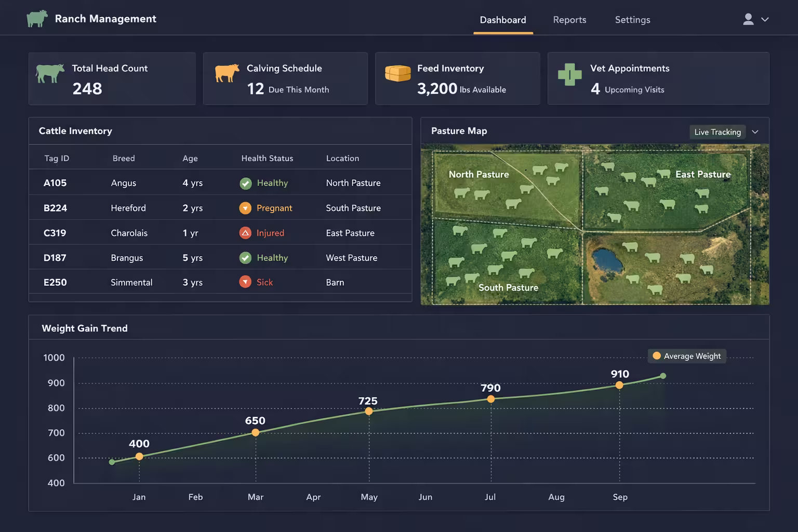The width and height of the screenshot is (798, 532).
Task: Click the 790 data point for July
Action: point(490,399)
